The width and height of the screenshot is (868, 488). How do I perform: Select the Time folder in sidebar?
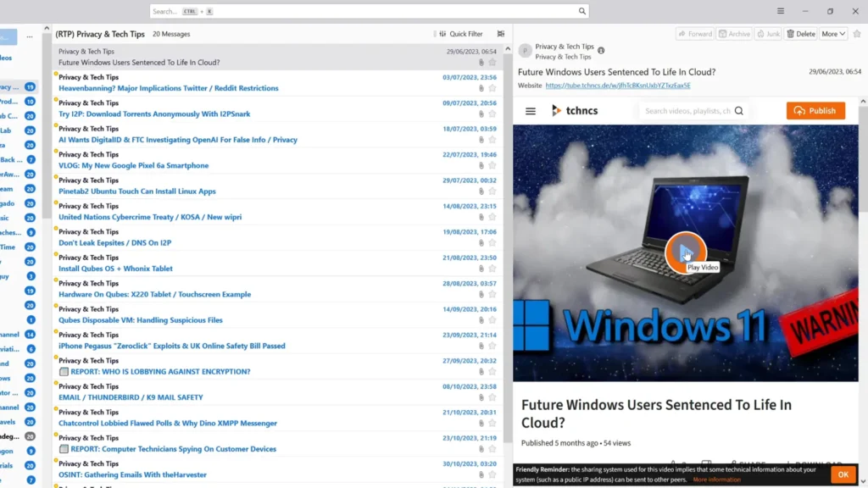(19, 247)
